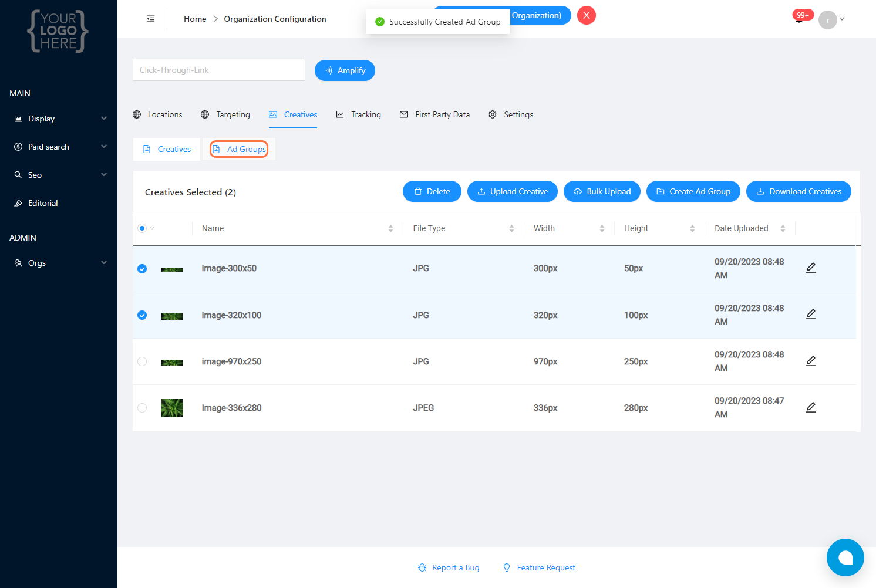Click the Click-Through-Link input field

point(218,70)
